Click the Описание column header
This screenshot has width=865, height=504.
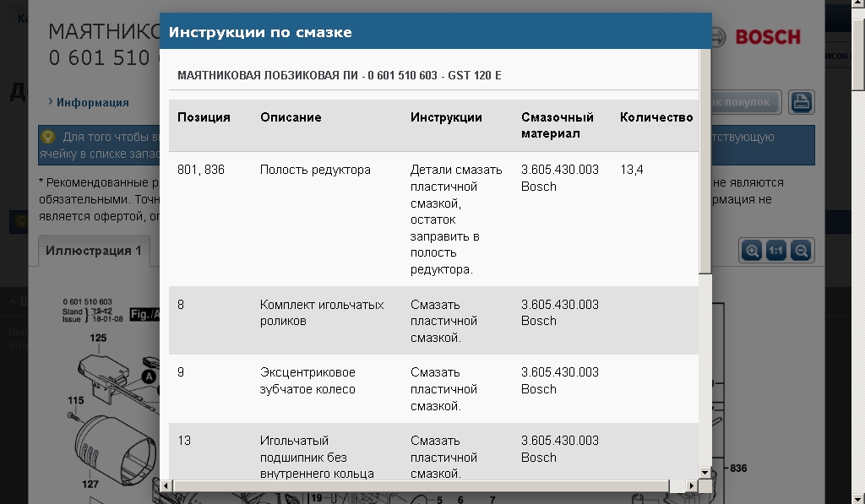pos(291,117)
